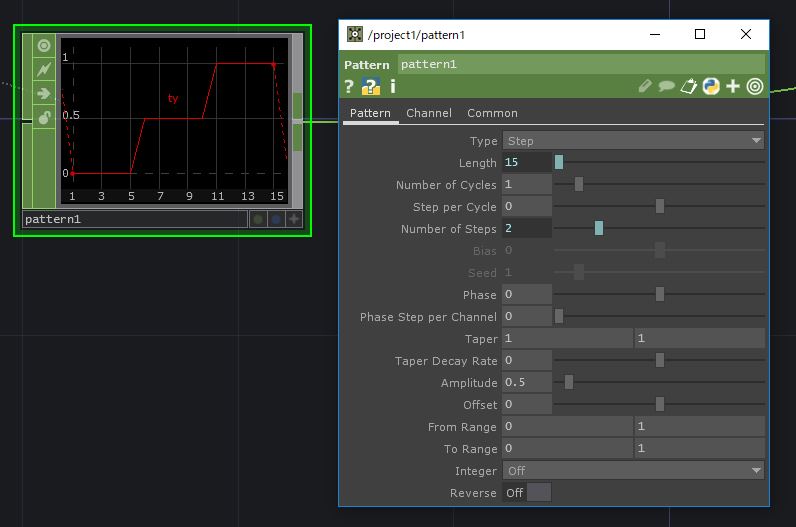796x527 pixels.
Task: Toggle the lock flag on pattern1 node
Action: pos(44,117)
